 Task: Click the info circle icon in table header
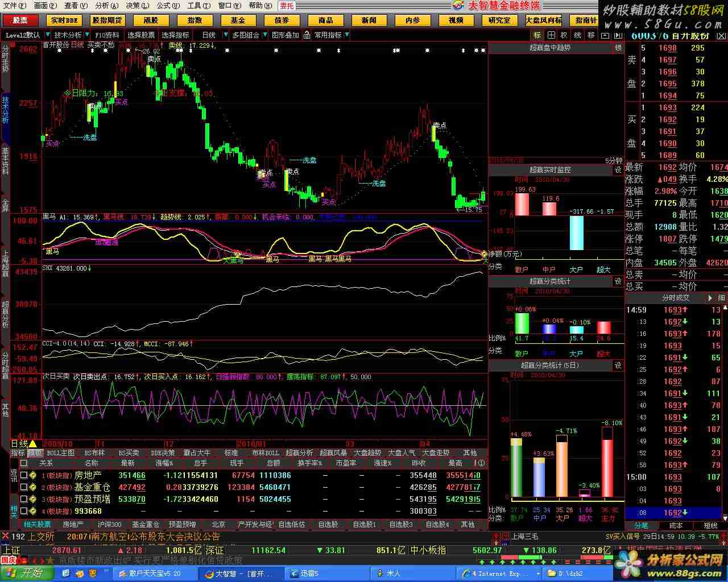click(482, 464)
